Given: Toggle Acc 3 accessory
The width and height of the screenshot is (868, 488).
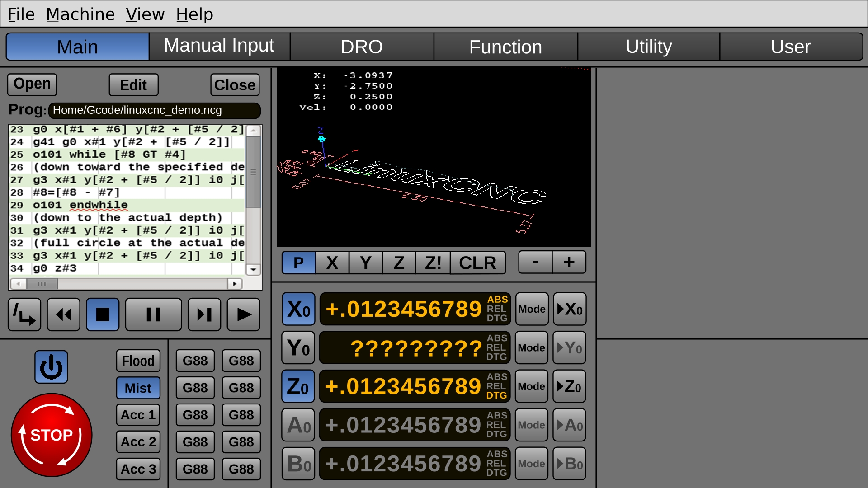Looking at the screenshot, I should click(138, 469).
